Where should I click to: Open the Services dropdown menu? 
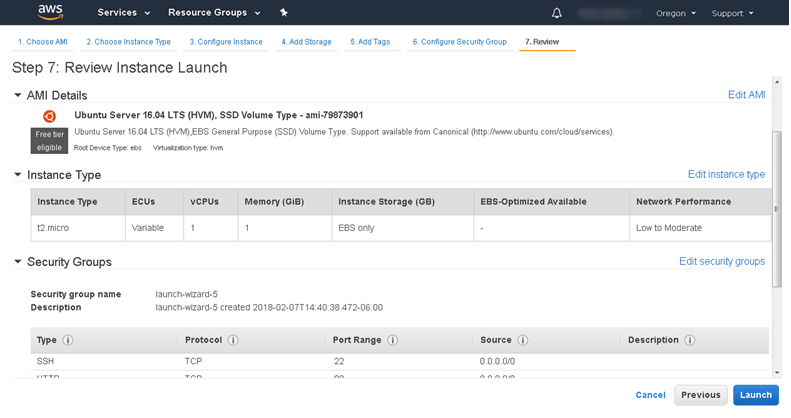point(124,13)
